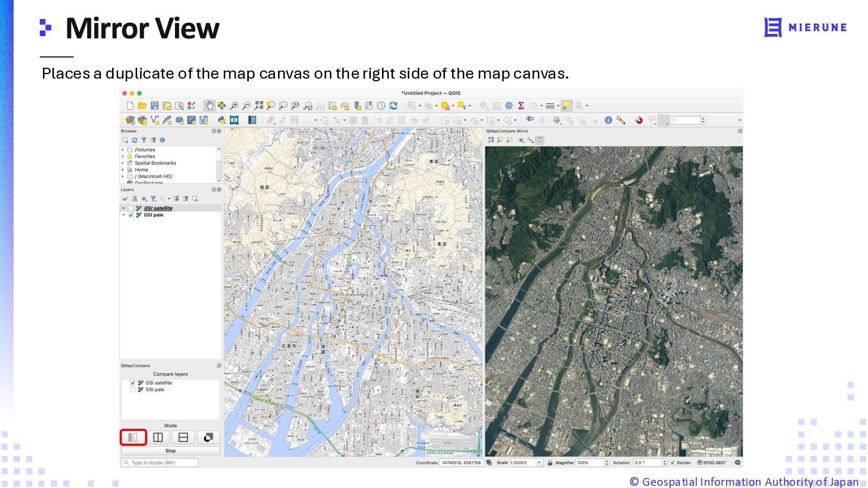This screenshot has height=488, width=868.
Task: Select the lens compare mode icon
Action: (x=208, y=437)
